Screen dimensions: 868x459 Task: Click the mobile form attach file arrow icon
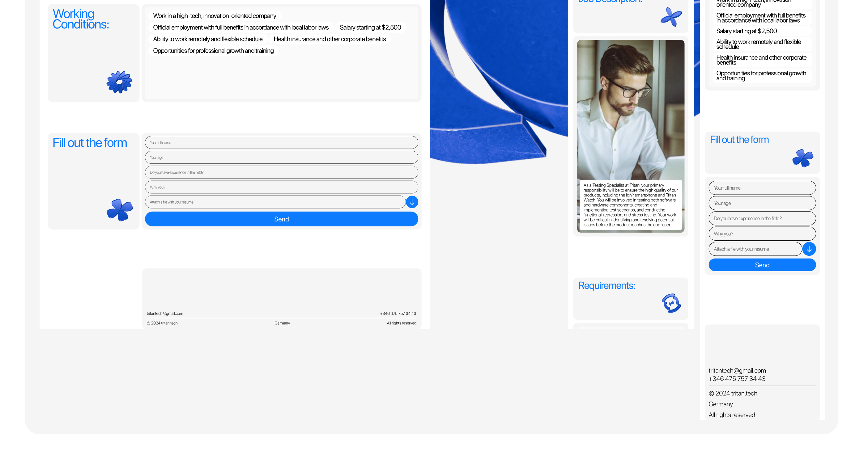pyautogui.click(x=809, y=249)
